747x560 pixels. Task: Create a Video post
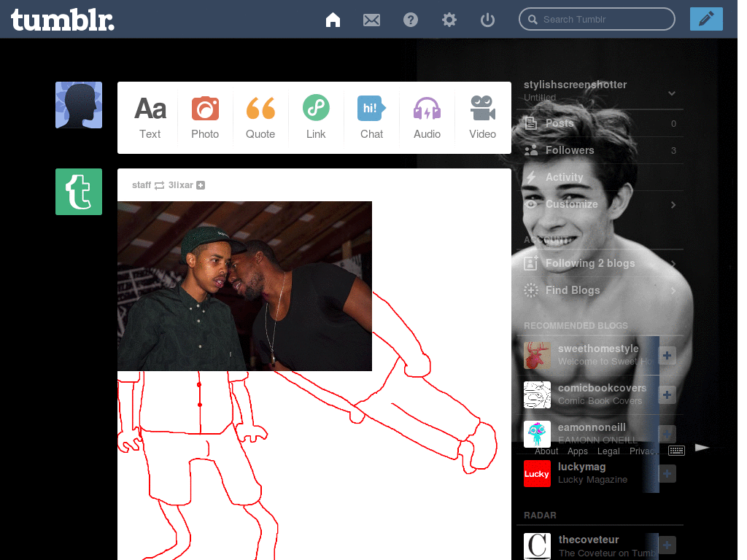point(482,117)
